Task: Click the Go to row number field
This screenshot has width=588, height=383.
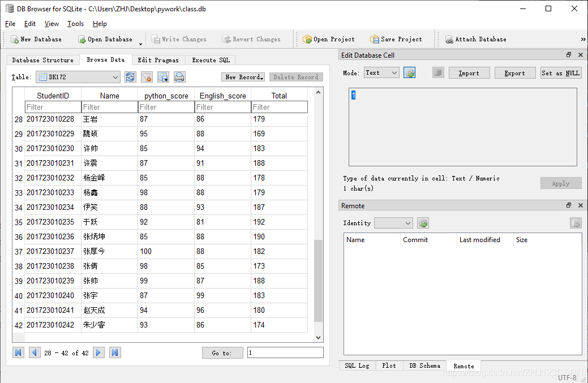Action: pyautogui.click(x=285, y=352)
